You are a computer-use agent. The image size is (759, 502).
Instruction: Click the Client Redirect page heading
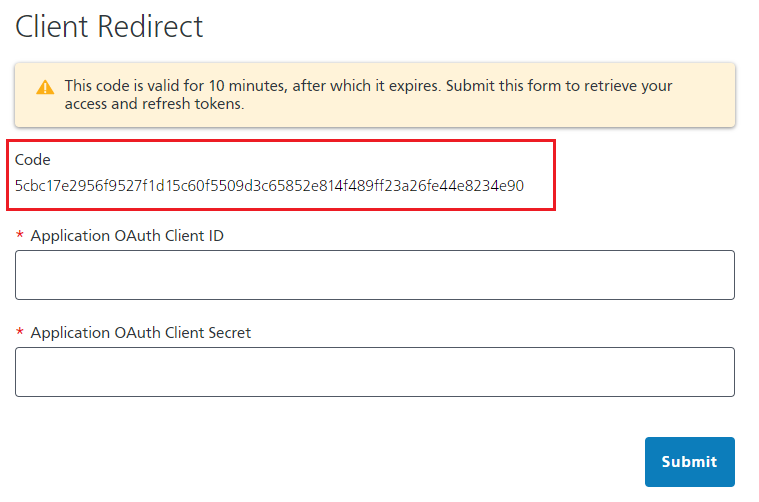(109, 26)
